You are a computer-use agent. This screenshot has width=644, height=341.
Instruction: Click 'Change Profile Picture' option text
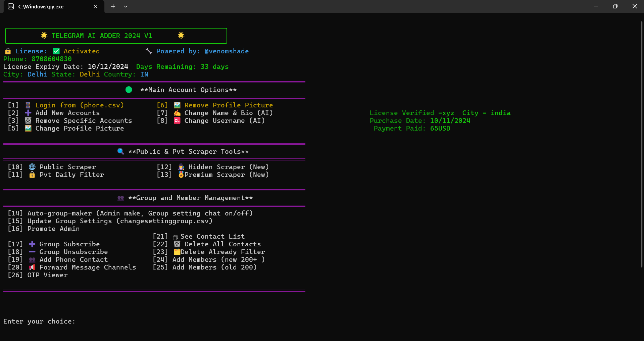tap(80, 128)
